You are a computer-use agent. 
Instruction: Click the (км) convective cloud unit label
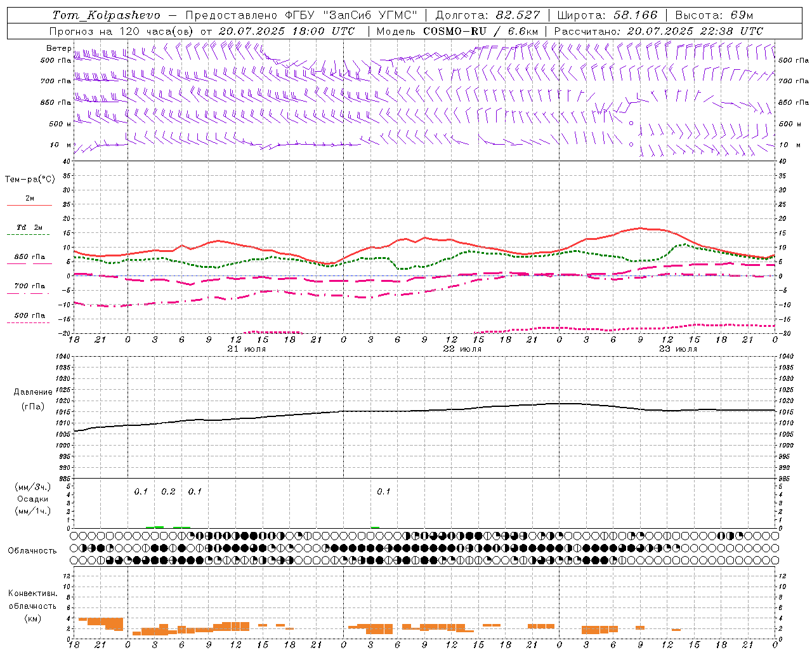point(33,618)
